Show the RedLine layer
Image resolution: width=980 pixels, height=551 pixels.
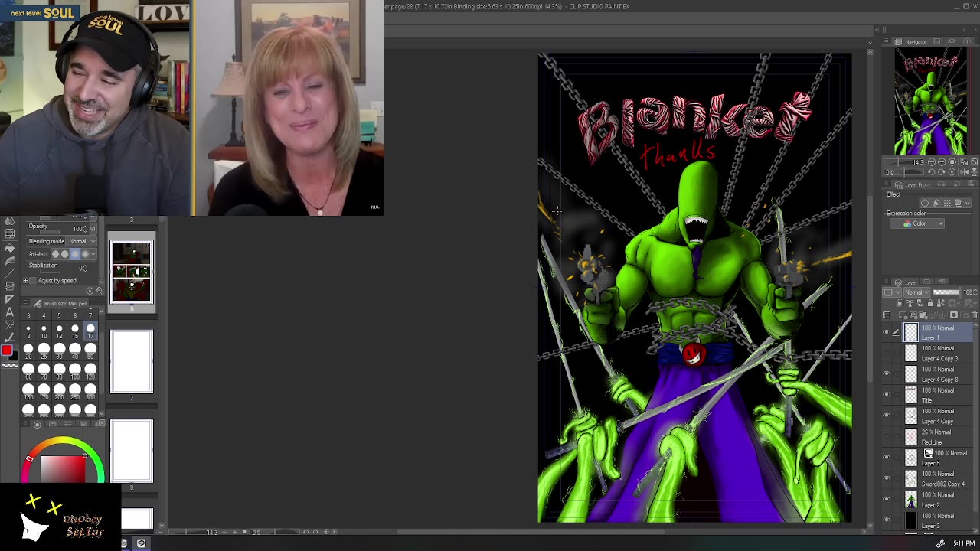887,437
